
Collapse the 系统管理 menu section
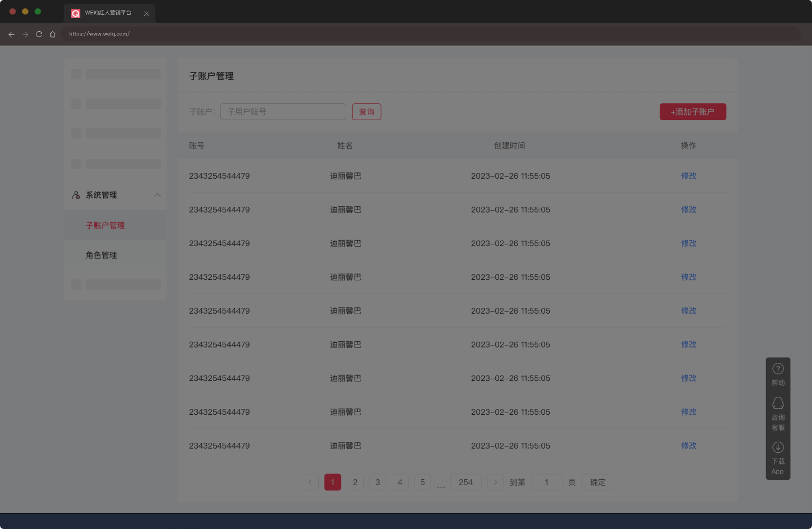[157, 195]
